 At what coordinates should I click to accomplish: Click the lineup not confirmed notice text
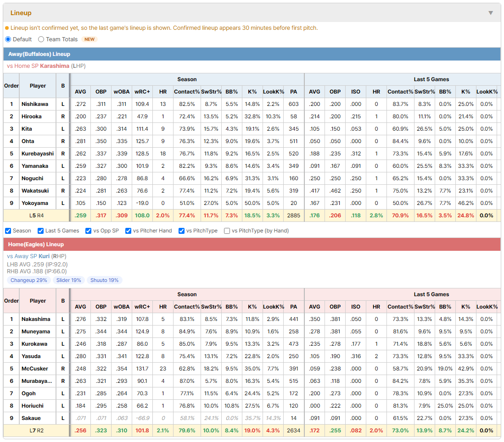click(x=164, y=28)
